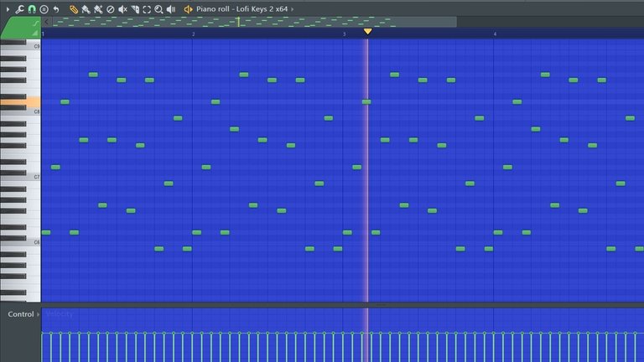Screen dimensions: 644x362
Task: Click the arrow after Lofi Keys 2 x64
Action: [293, 9]
